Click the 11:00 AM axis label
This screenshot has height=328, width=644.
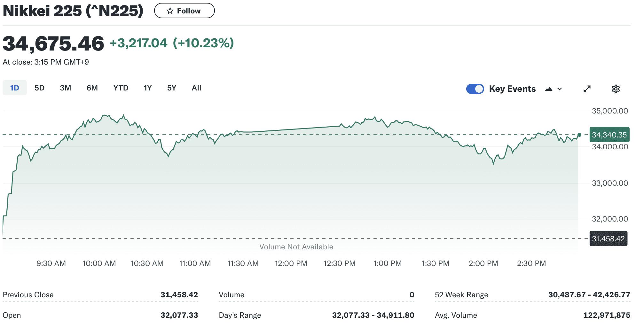point(195,263)
